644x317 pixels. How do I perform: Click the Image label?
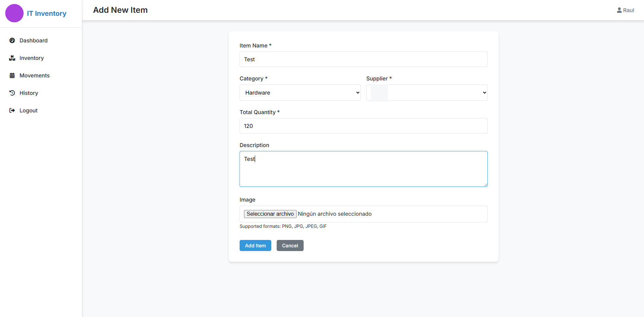(247, 200)
